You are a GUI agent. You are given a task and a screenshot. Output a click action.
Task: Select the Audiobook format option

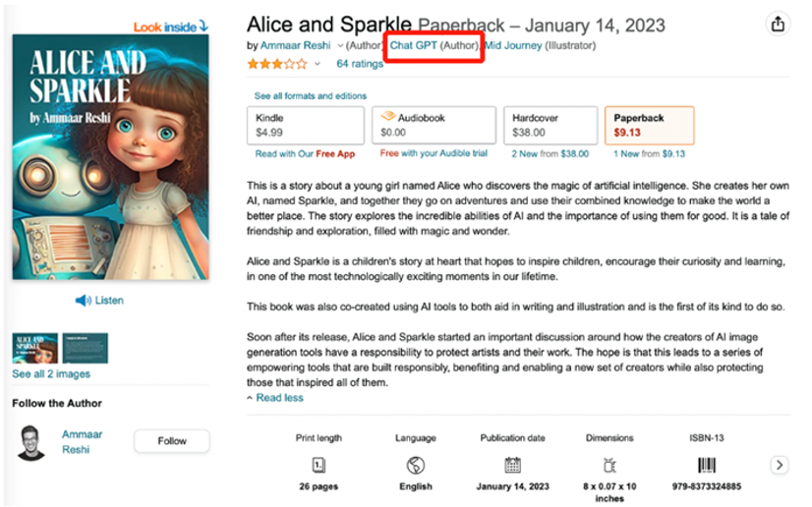433,125
